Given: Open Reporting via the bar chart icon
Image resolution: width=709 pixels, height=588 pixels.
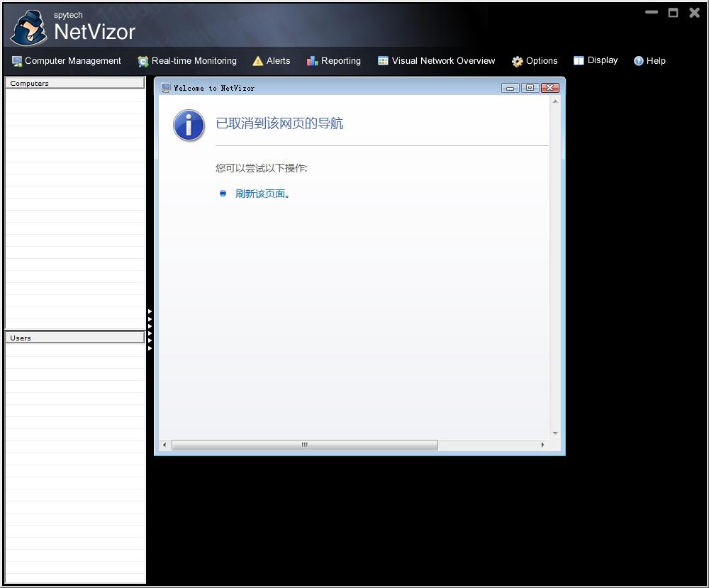Looking at the screenshot, I should click(311, 61).
